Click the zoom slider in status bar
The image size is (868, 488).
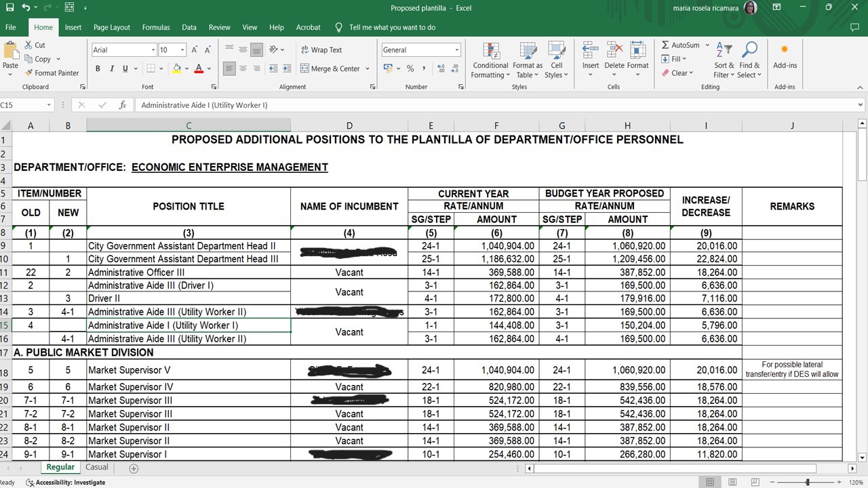[x=807, y=483]
